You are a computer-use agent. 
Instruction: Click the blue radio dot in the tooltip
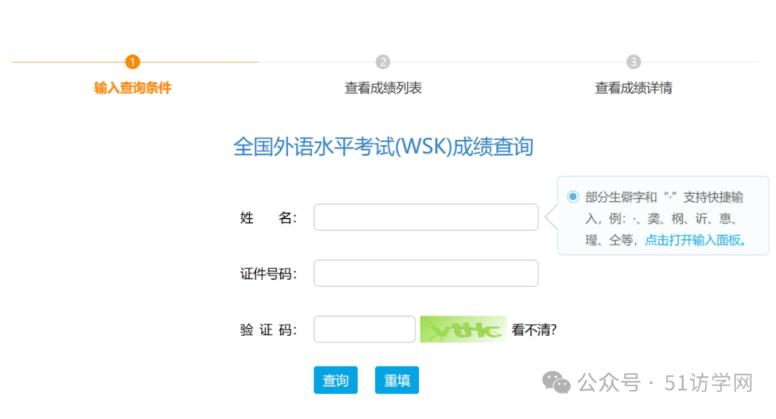(573, 197)
